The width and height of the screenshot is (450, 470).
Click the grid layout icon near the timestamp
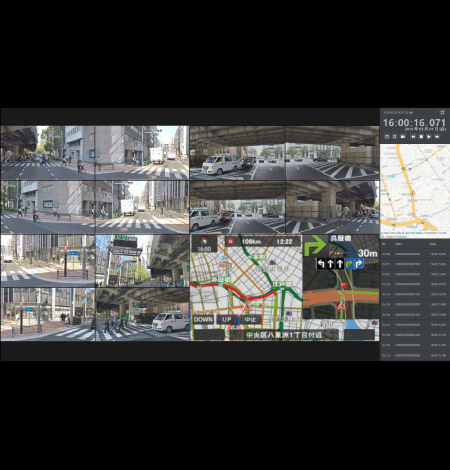(442, 113)
